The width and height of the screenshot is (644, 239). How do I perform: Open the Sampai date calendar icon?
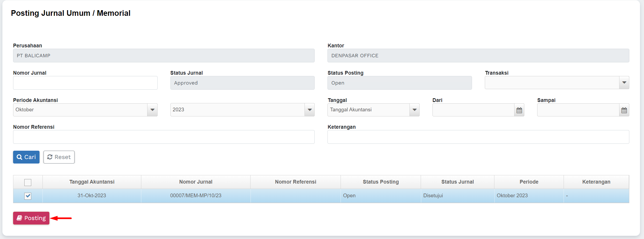point(624,110)
